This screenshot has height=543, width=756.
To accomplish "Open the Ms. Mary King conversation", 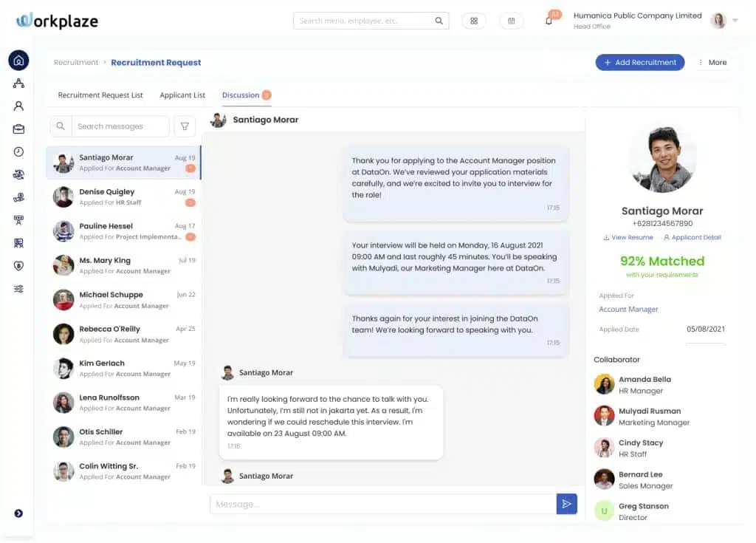I will [x=123, y=265].
